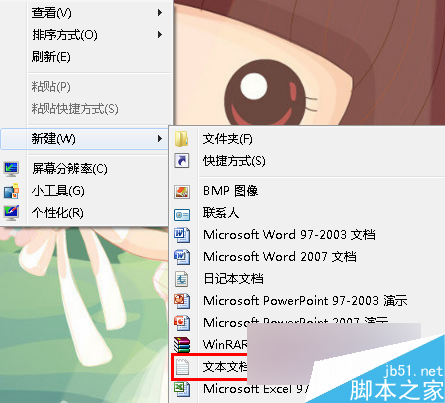
Task: Expand the 排序方式 submenu arrow
Action: click(160, 35)
